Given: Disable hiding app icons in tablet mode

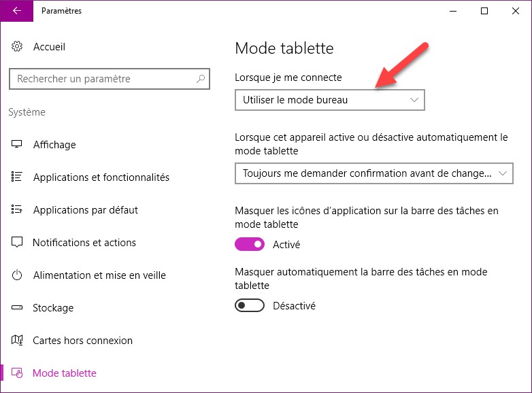Looking at the screenshot, I should click(x=250, y=244).
